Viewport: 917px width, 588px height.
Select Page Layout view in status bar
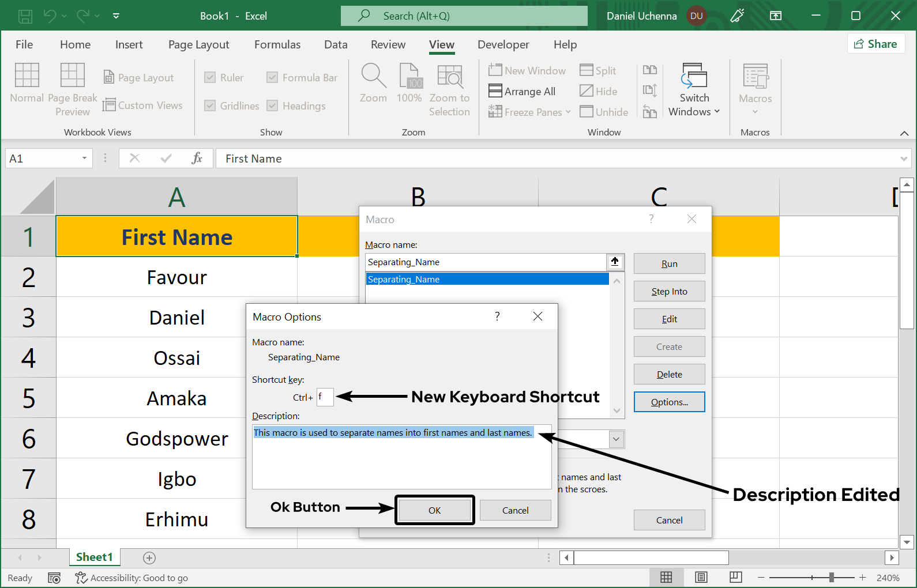point(701,578)
